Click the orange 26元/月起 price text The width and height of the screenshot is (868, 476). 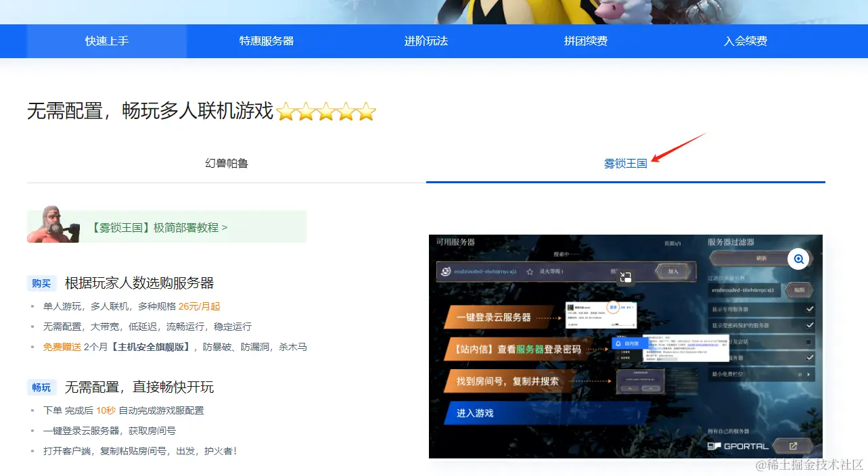(199, 306)
